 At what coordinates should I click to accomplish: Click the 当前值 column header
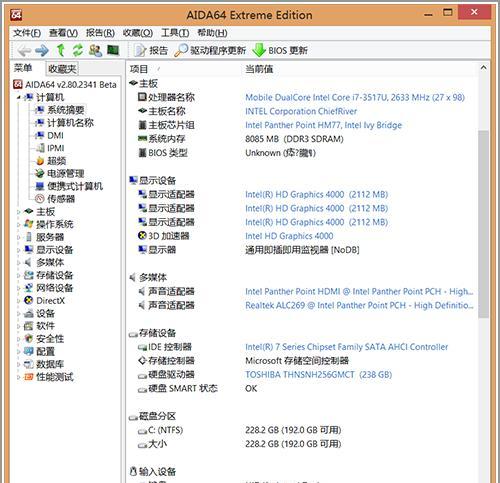coord(259,69)
